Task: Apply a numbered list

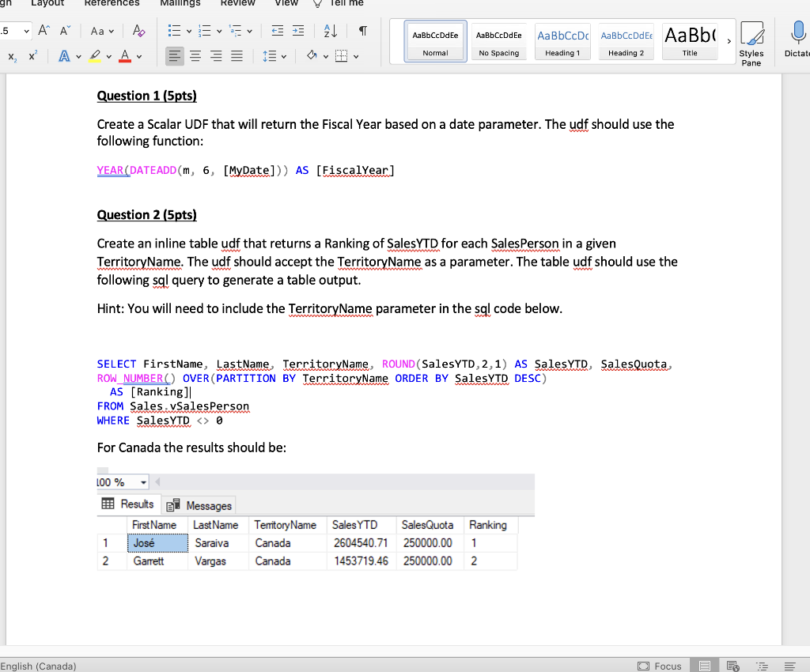Action: click(x=205, y=31)
